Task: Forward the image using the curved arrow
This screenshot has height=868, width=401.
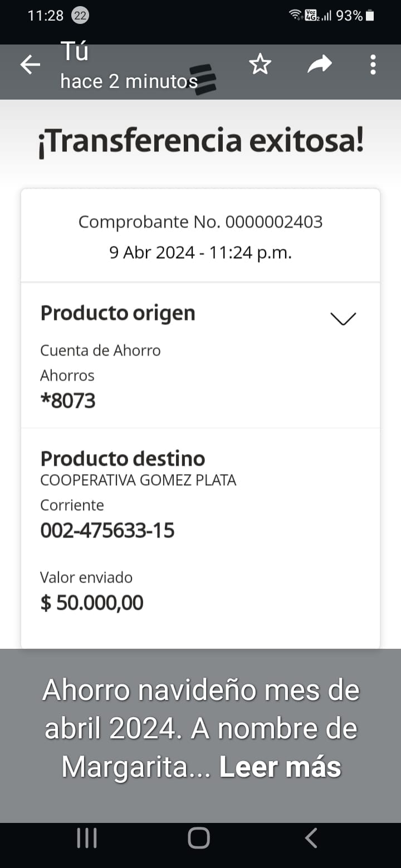Action: click(x=320, y=65)
